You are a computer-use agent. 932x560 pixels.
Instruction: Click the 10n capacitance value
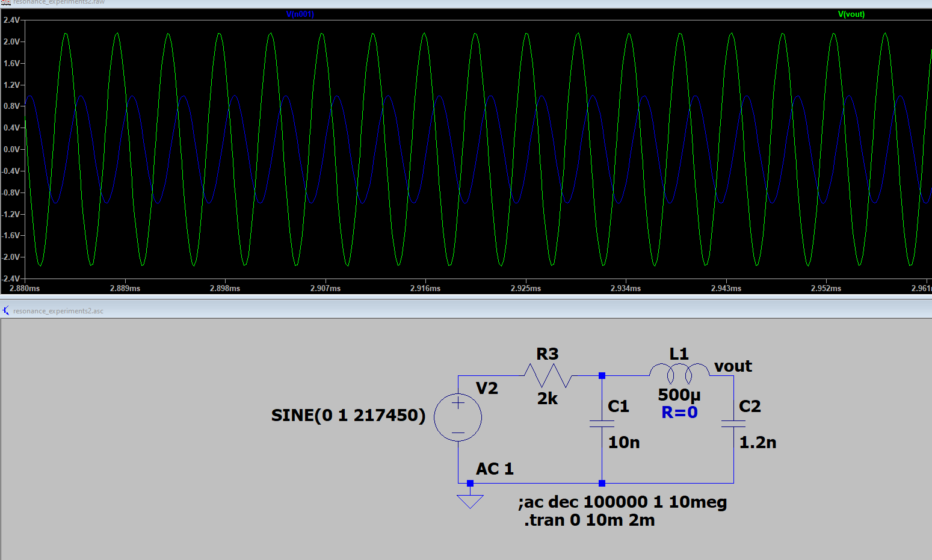(x=624, y=442)
